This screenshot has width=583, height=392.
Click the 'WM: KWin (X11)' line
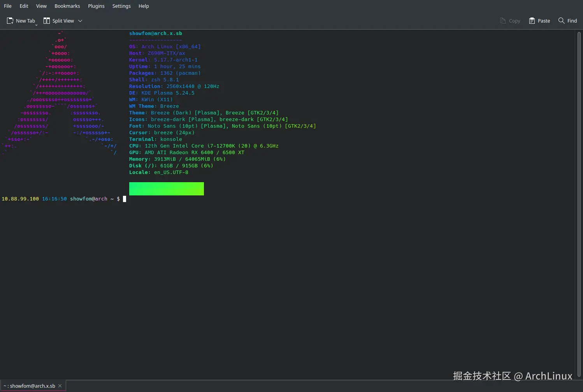[x=151, y=100]
